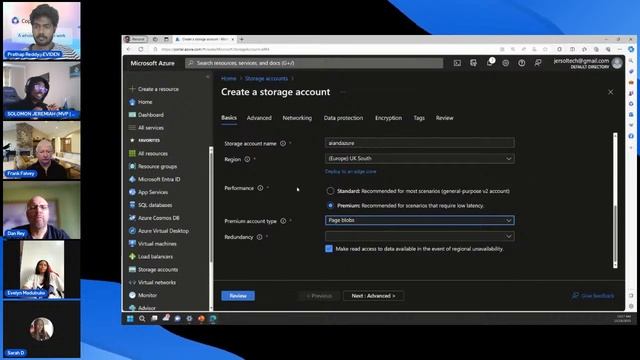Switch to the Advanced tab

click(x=259, y=118)
